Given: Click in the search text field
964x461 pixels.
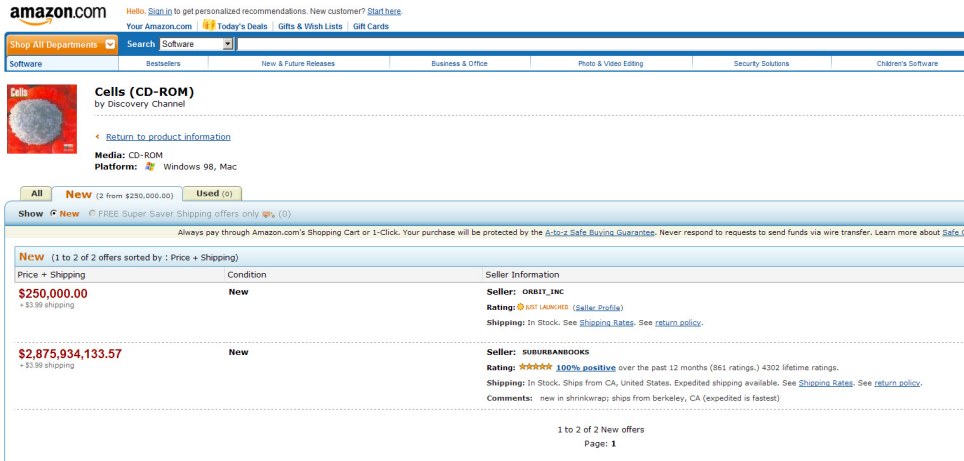Looking at the screenshot, I should pyautogui.click(x=600, y=44).
